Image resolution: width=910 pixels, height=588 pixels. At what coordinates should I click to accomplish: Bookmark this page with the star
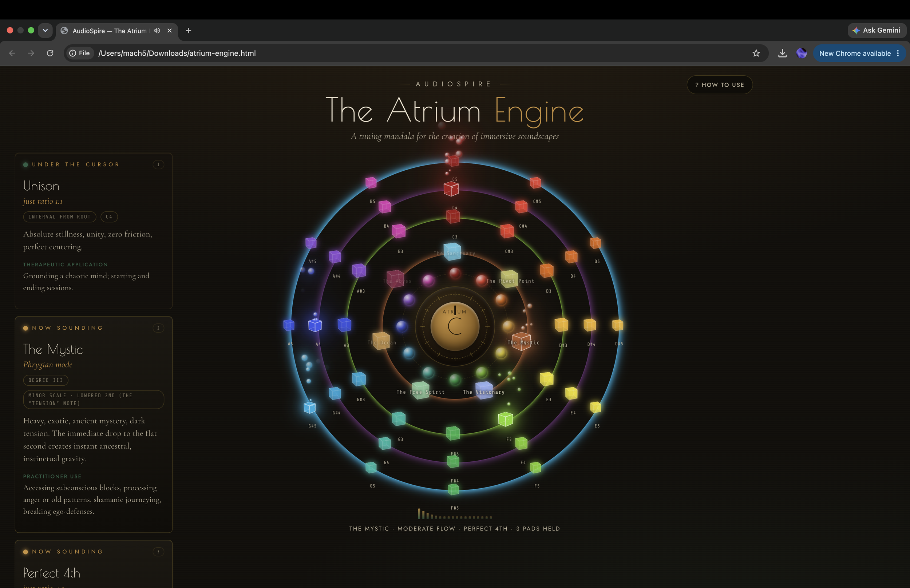[756, 53]
